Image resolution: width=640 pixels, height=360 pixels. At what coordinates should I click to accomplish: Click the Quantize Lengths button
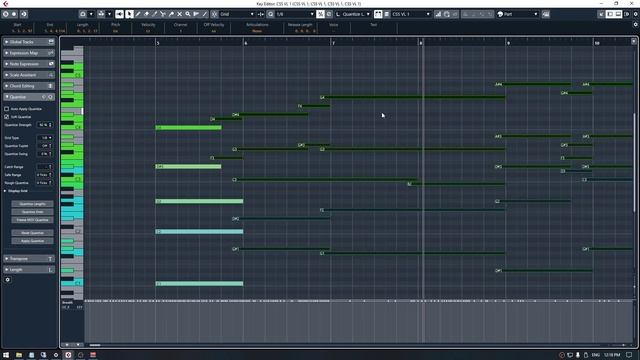coord(32,204)
